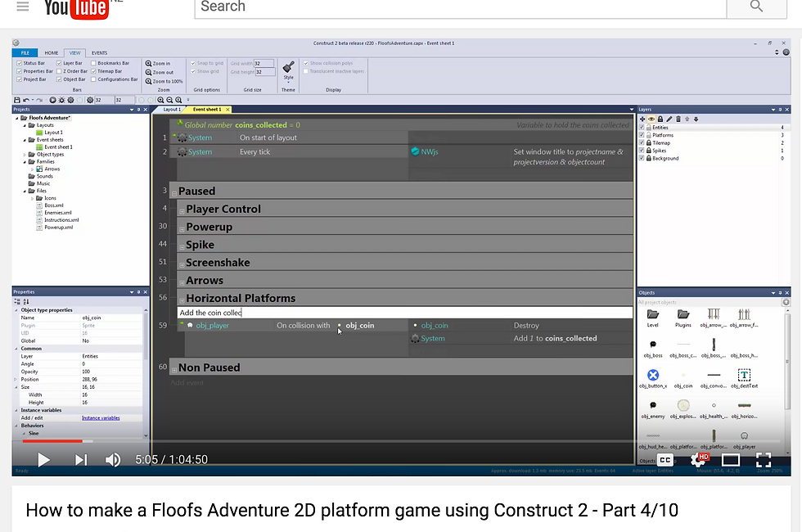The width and height of the screenshot is (802, 532).
Task: Click the About info icon in ribbon corner
Action: coord(786,52)
